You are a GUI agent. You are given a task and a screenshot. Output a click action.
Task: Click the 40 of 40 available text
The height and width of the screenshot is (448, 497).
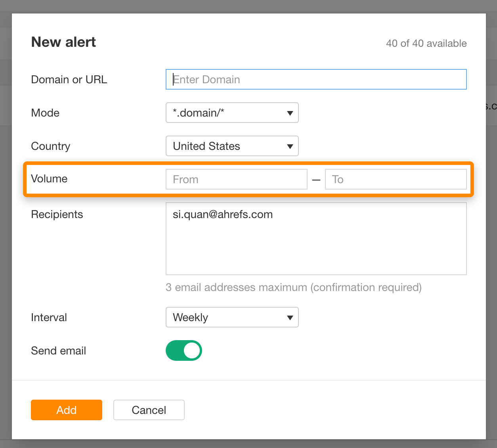(x=426, y=43)
